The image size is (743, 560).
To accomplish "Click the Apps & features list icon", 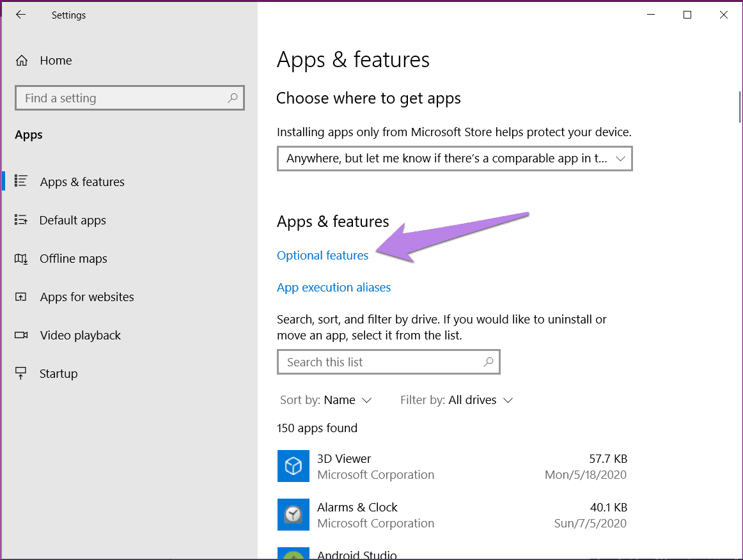I will pos(21,181).
